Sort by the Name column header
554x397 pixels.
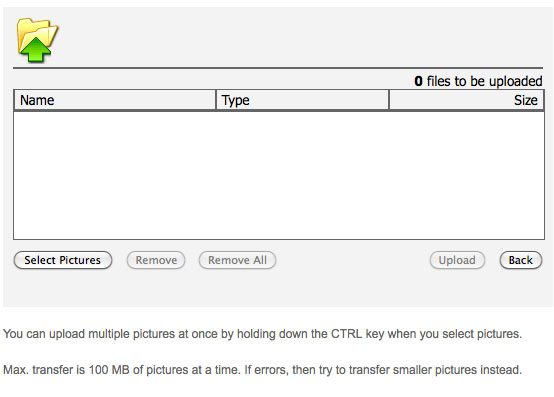pyautogui.click(x=114, y=100)
